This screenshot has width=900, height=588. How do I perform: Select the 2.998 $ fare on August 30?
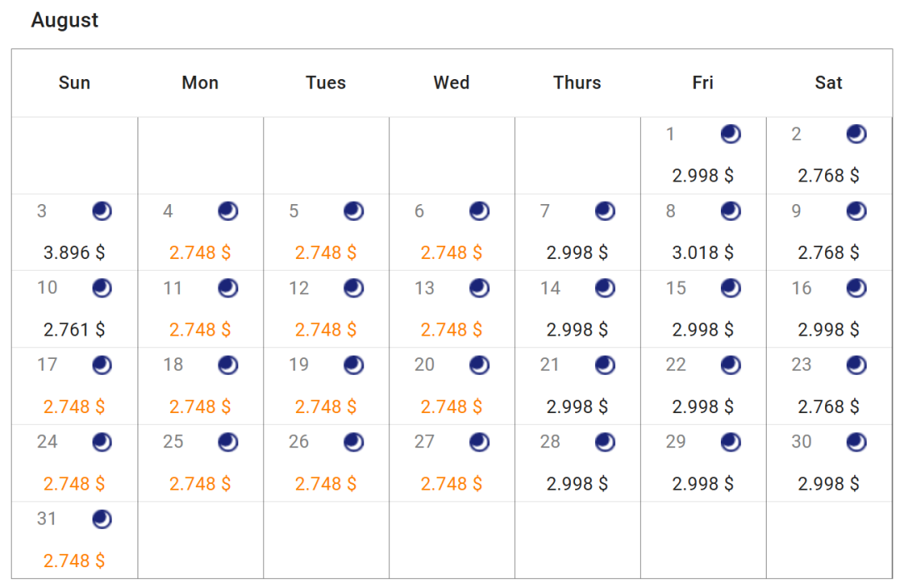click(828, 484)
